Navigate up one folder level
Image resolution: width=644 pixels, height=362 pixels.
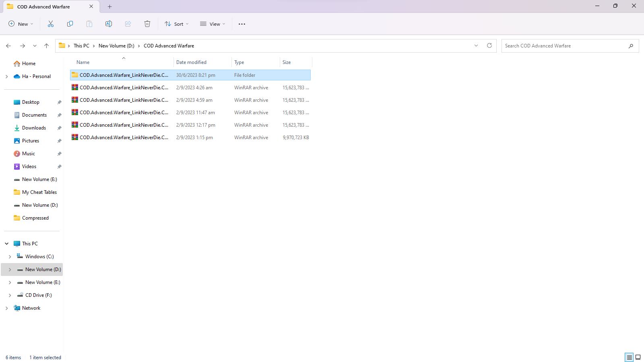tap(46, 45)
